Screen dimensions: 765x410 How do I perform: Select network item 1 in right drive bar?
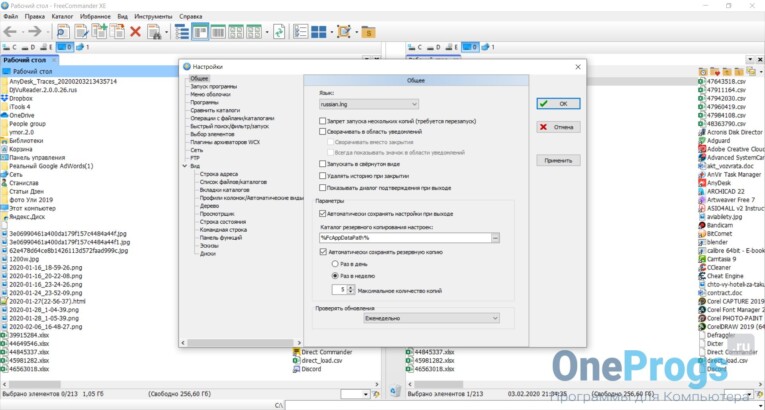coord(488,47)
